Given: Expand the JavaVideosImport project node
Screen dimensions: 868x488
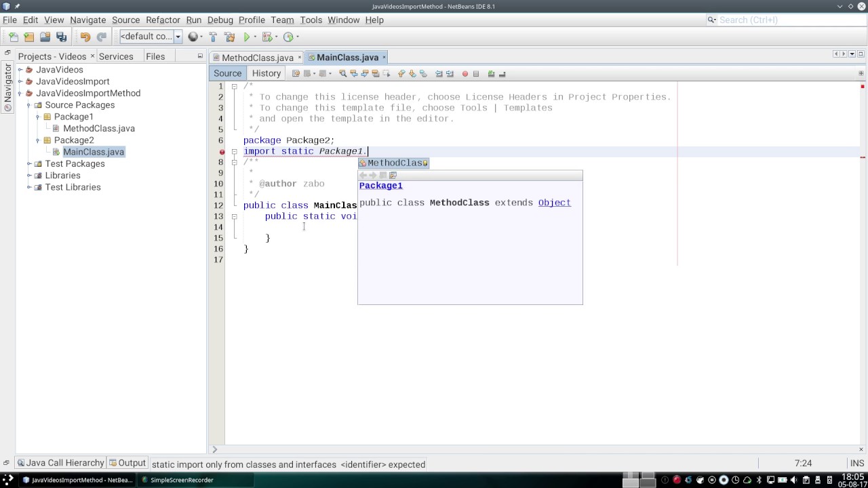Looking at the screenshot, I should click(20, 81).
